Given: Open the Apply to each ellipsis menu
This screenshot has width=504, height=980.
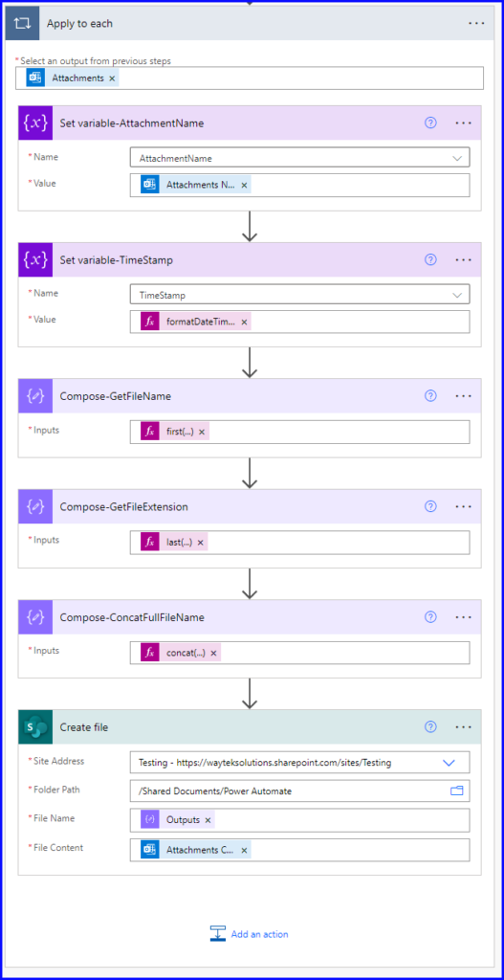Looking at the screenshot, I should click(476, 23).
